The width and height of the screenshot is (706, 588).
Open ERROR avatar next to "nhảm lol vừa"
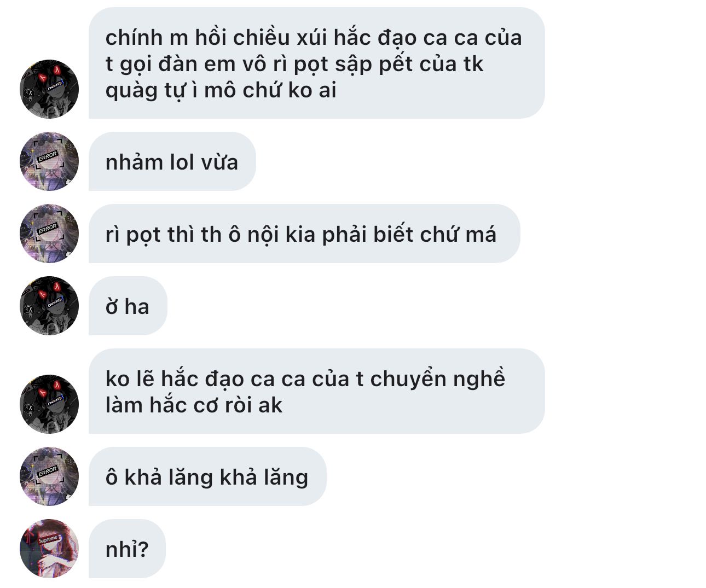[49, 161]
